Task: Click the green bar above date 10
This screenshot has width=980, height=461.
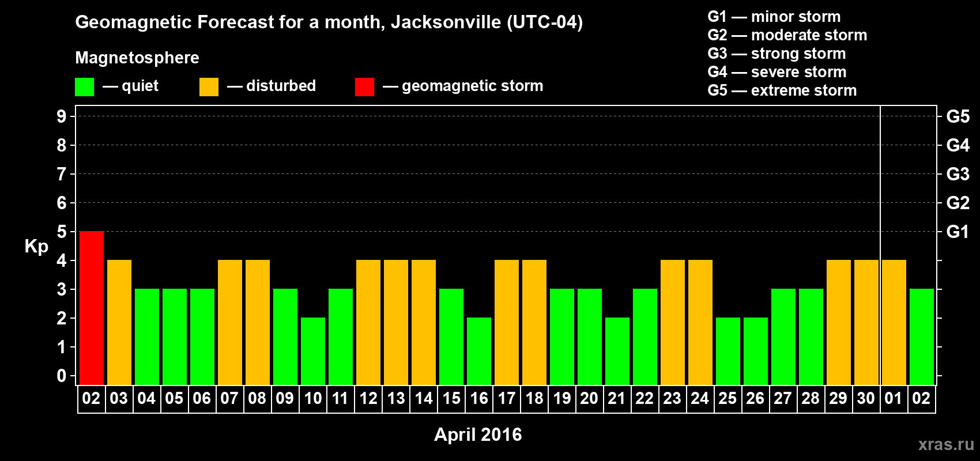Action: [x=313, y=352]
